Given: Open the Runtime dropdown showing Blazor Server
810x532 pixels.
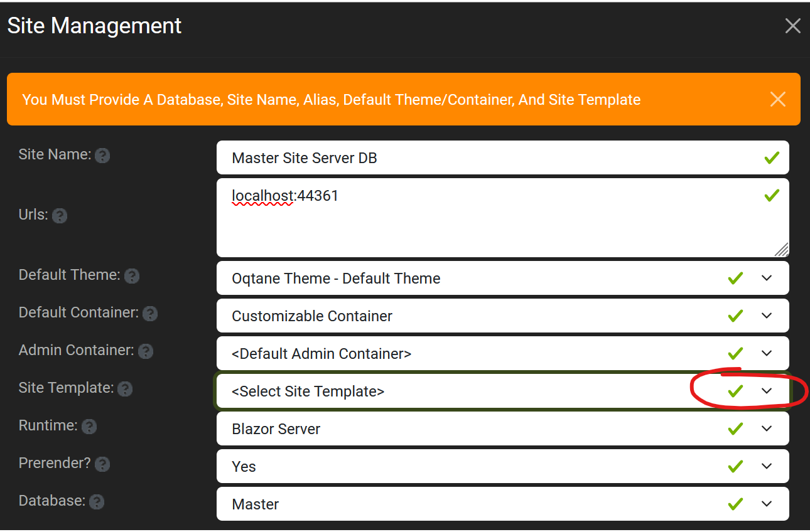Looking at the screenshot, I should (x=767, y=428).
